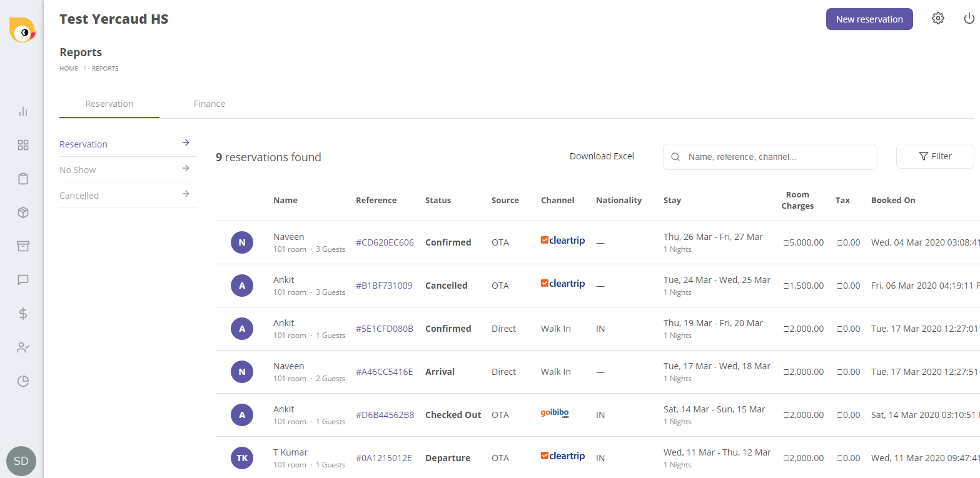The image size is (980, 478).
Task: Click the grid view sidebar icon
Action: click(x=23, y=146)
